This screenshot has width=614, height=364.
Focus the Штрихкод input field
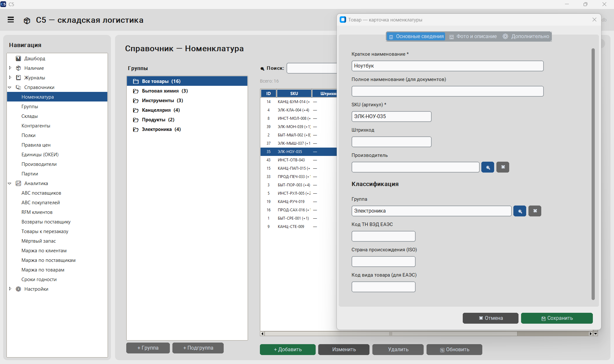(391, 142)
